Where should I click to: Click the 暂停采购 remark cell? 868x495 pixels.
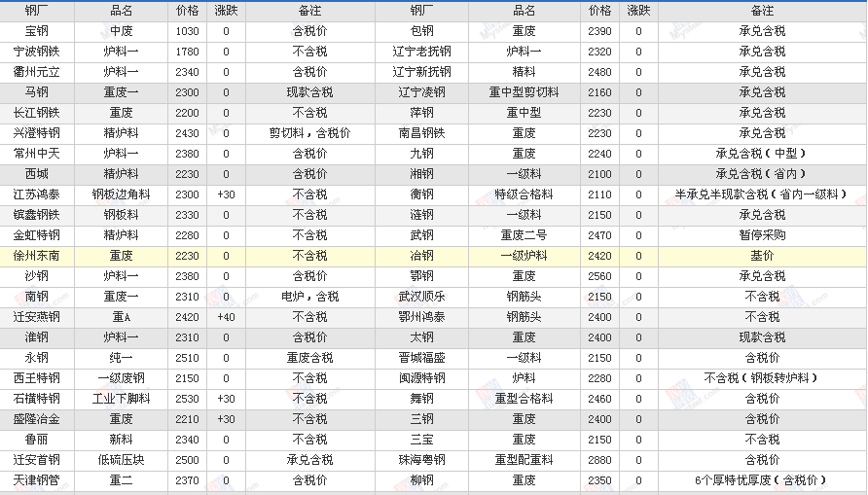762,235
